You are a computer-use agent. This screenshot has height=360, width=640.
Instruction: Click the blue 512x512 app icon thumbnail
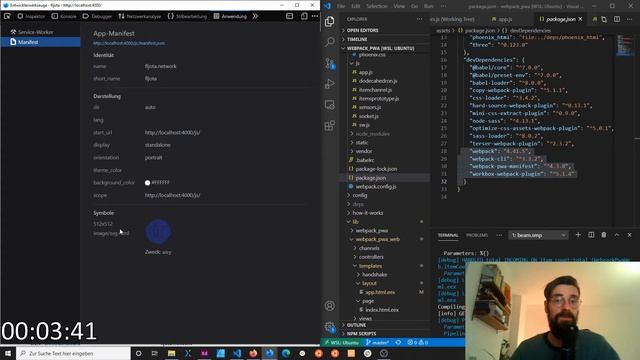pyautogui.click(x=158, y=231)
